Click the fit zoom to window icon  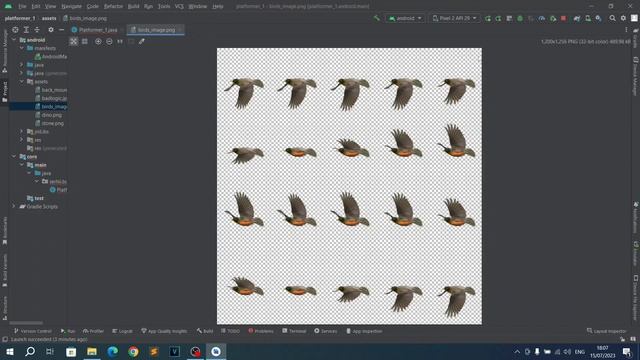coord(131,41)
